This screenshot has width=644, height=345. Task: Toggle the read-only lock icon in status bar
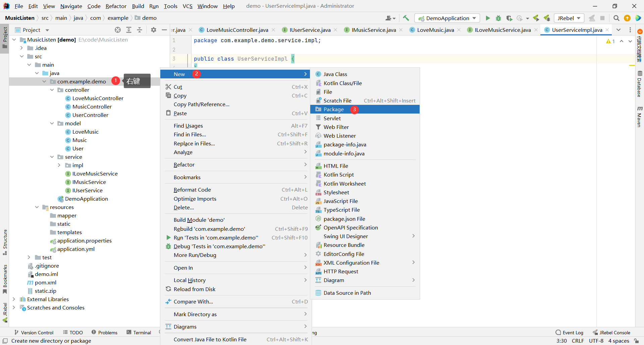pos(636,341)
